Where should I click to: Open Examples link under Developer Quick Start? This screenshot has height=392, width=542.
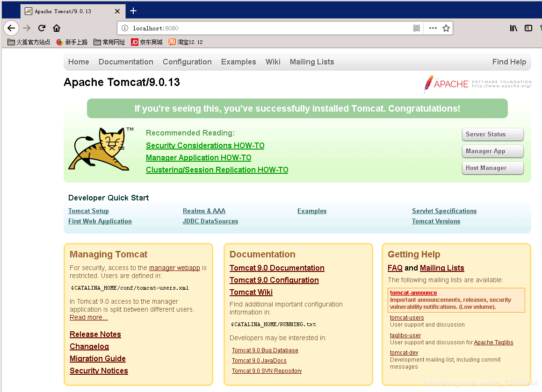coord(312,211)
